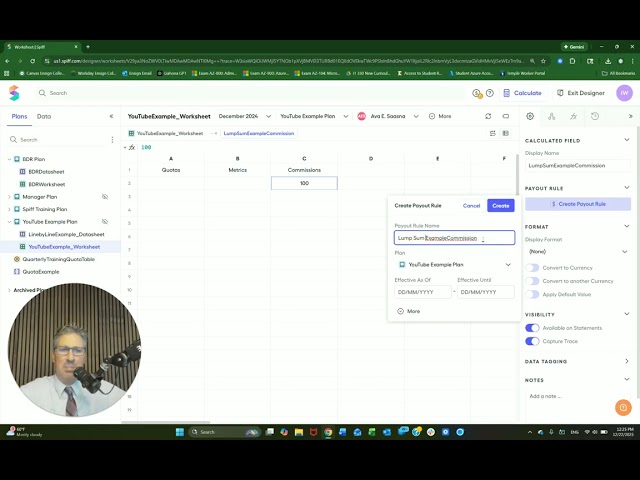The image size is (640, 480).
Task: Click the Create button in dialog
Action: 500,206
